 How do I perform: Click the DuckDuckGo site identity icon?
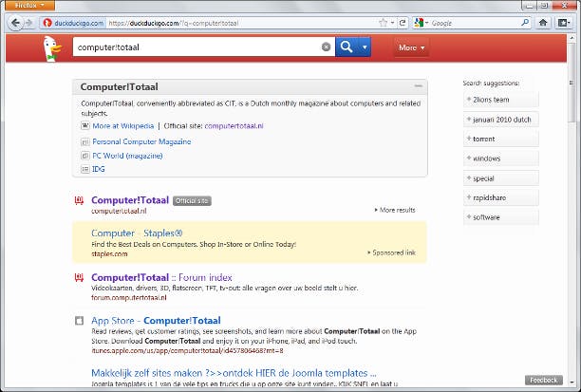[47, 23]
